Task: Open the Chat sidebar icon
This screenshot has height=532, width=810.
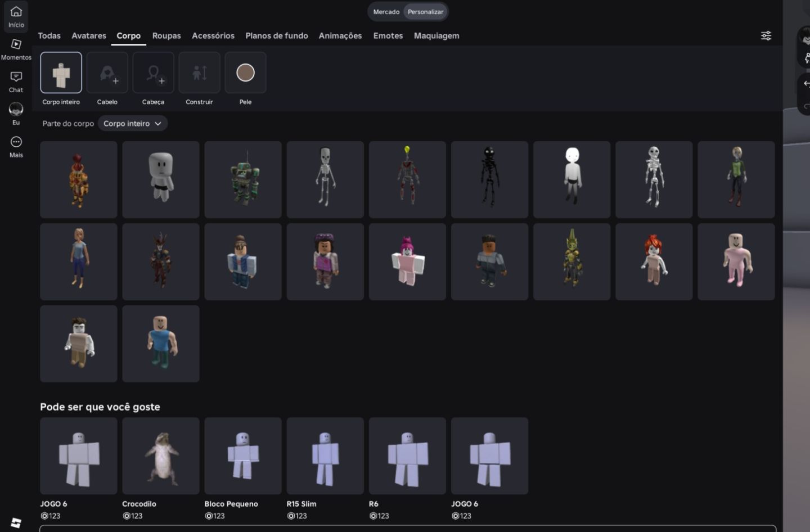Action: tap(16, 77)
